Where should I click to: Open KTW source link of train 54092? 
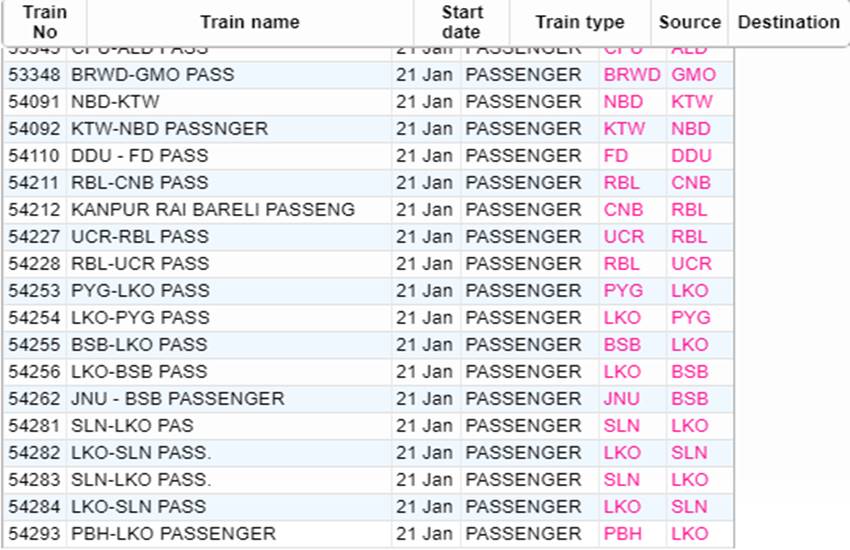(x=624, y=129)
